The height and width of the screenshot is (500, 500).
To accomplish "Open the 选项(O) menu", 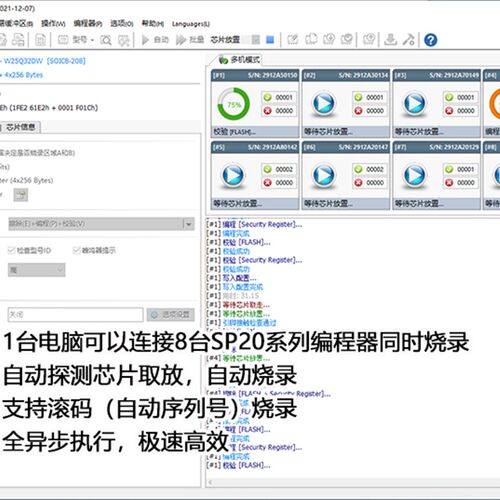I will (122, 23).
